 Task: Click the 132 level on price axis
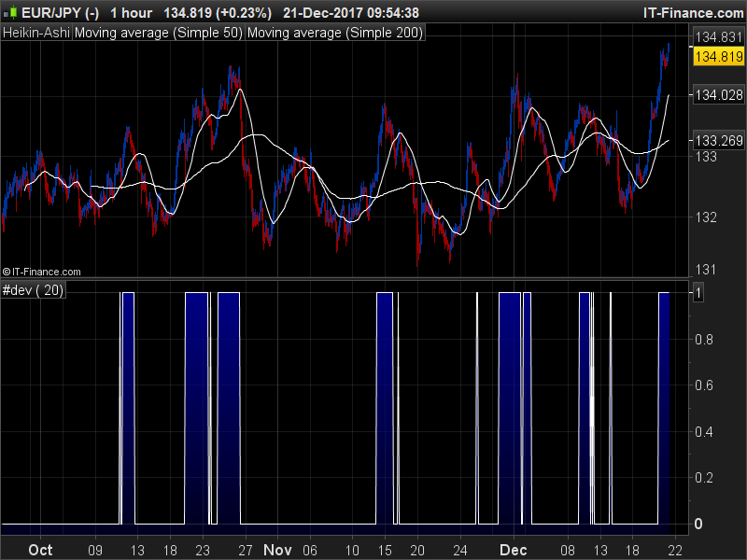pyautogui.click(x=706, y=217)
